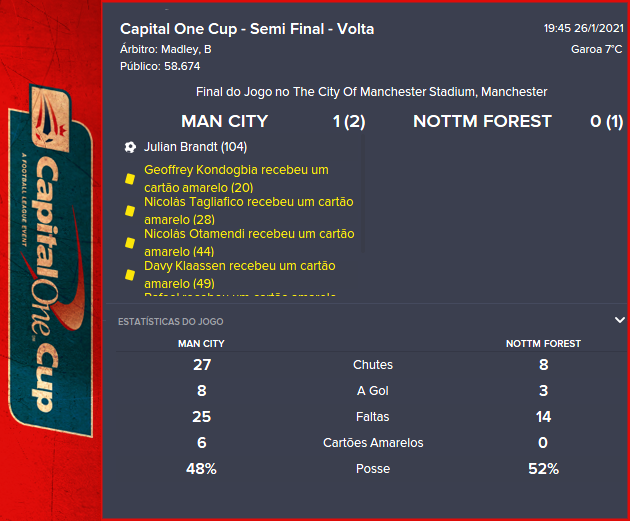The height and width of the screenshot is (521, 630).
Task: Click Geoffrey Kondogbia's booking event text
Action: [236, 178]
